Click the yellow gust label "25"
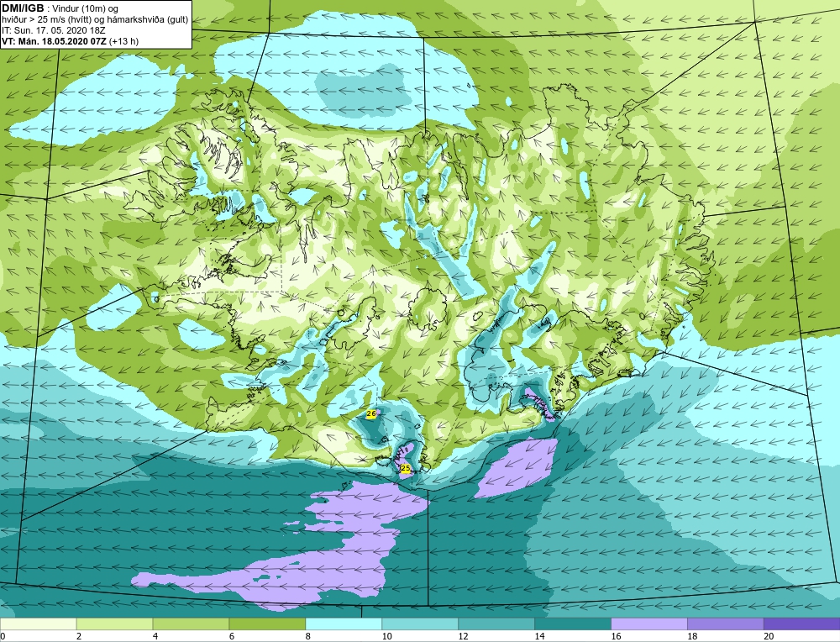 (x=406, y=468)
